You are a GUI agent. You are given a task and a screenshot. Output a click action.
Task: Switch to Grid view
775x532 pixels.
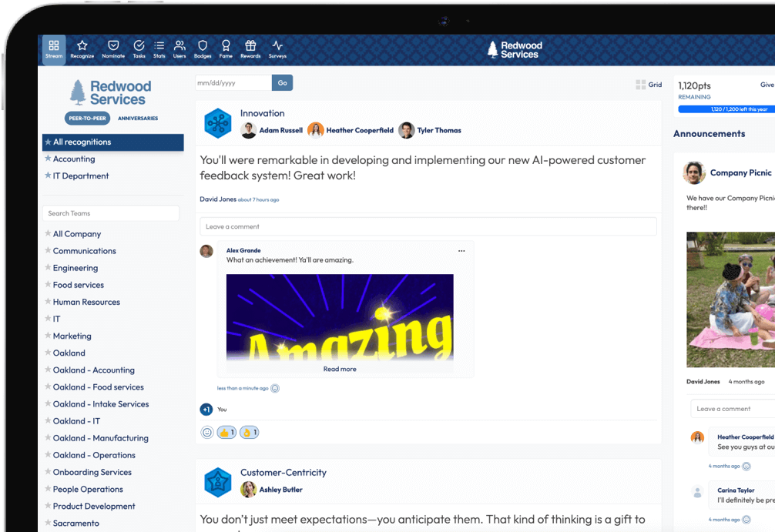pyautogui.click(x=649, y=85)
